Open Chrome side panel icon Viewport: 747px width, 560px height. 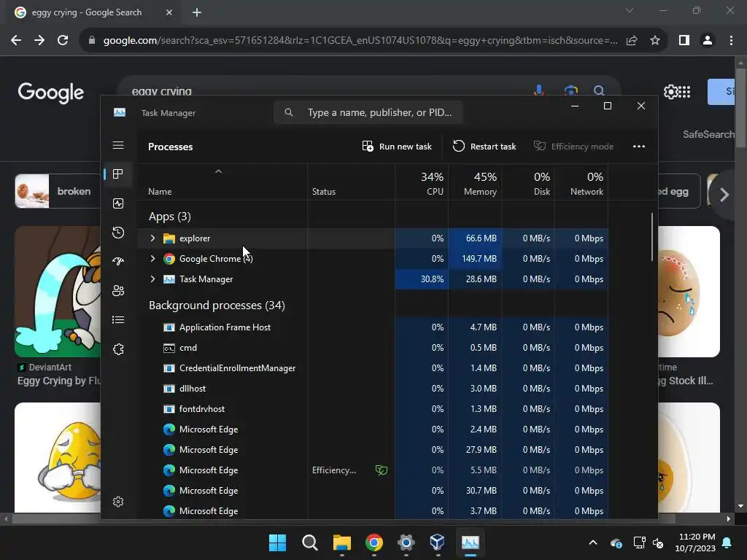[x=684, y=41]
